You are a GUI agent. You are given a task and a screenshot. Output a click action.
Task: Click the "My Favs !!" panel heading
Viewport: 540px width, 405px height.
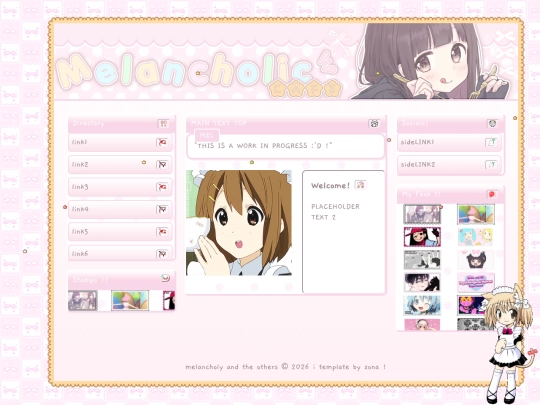coord(421,194)
